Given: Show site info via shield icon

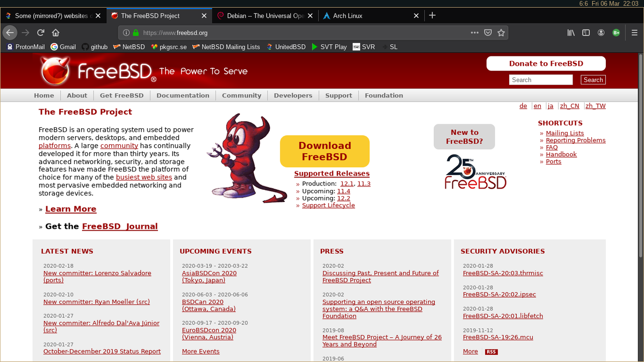Looking at the screenshot, I should pos(126,33).
